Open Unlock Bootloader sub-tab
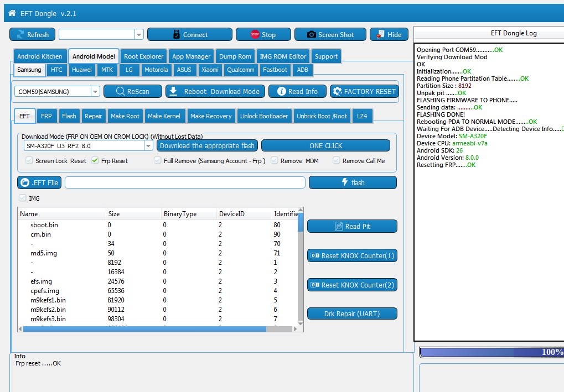This screenshot has width=564, height=392. pos(264,116)
